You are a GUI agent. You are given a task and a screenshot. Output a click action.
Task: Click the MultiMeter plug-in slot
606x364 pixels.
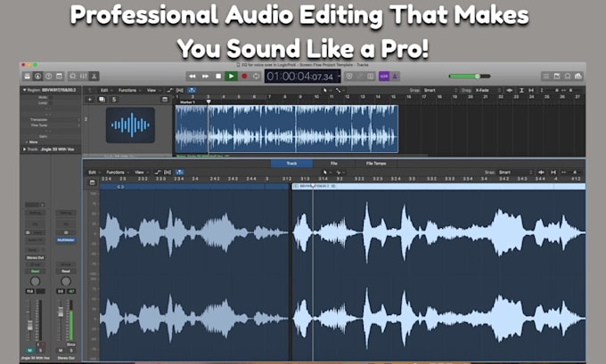click(x=66, y=240)
